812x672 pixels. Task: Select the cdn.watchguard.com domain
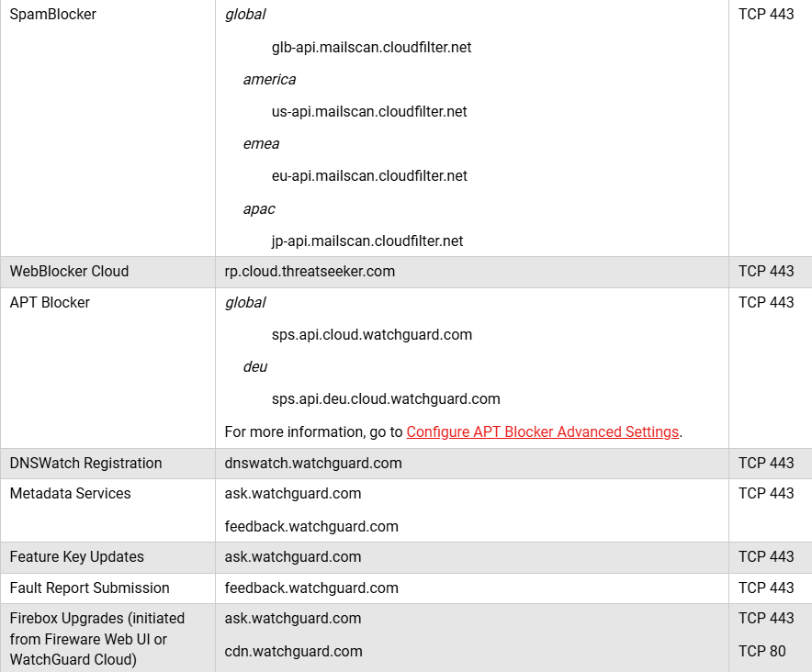(x=293, y=651)
